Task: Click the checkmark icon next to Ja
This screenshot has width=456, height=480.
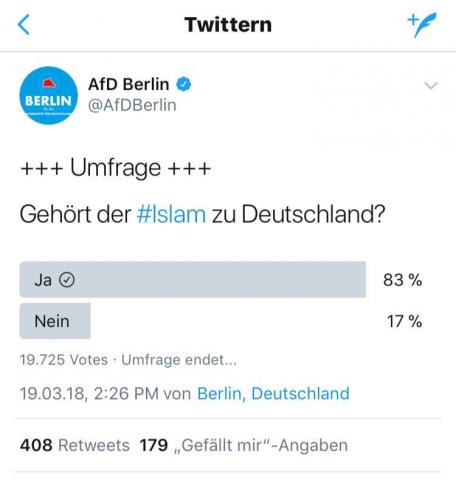Action: point(67,280)
